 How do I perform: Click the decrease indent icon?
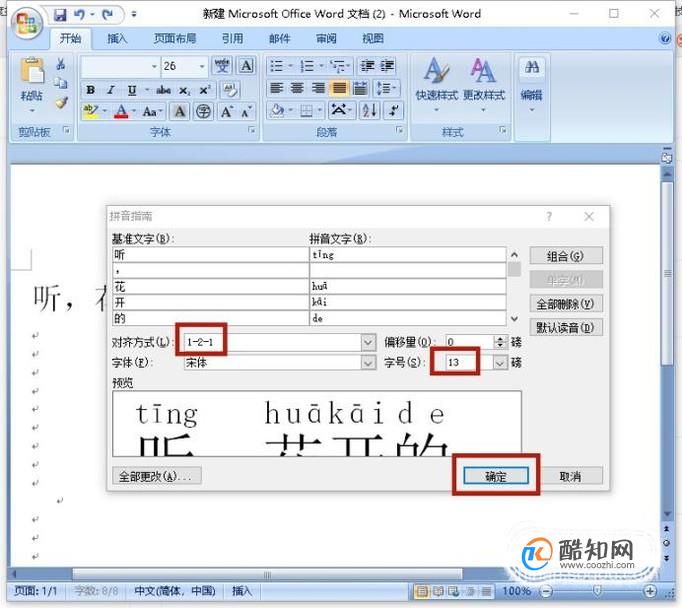pyautogui.click(x=368, y=66)
